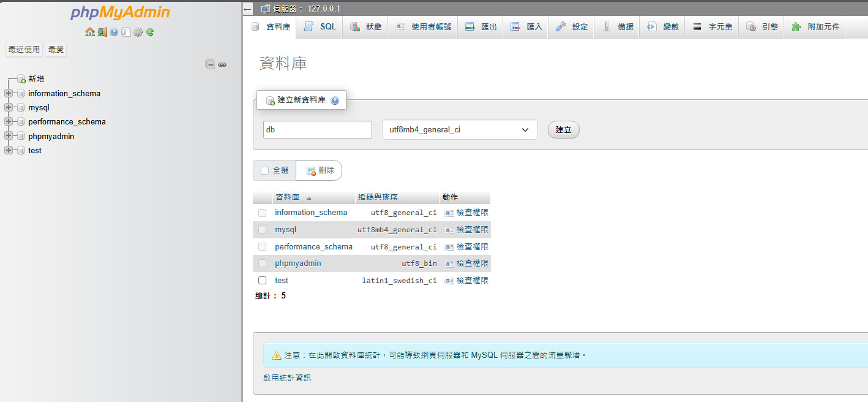Image resolution: width=868 pixels, height=402 pixels.
Task: Expand information_schema tree node
Action: pos(9,94)
